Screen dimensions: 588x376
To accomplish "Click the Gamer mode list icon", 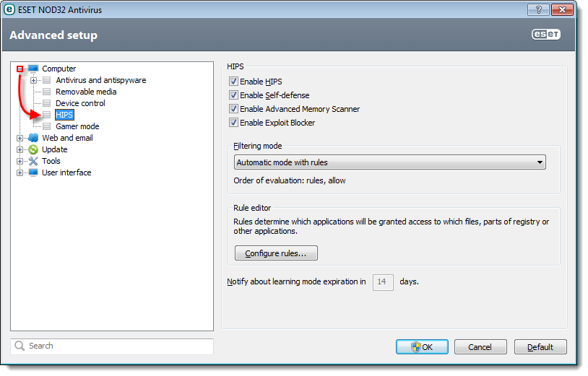I will 46,126.
